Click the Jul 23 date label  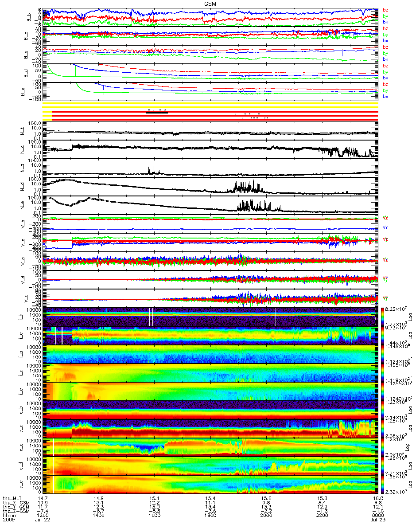378,520
